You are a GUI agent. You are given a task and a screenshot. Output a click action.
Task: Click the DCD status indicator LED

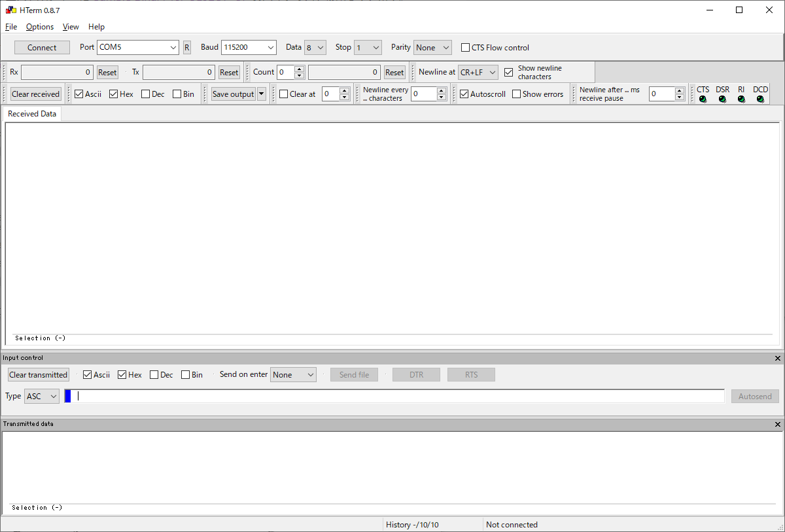click(x=760, y=99)
